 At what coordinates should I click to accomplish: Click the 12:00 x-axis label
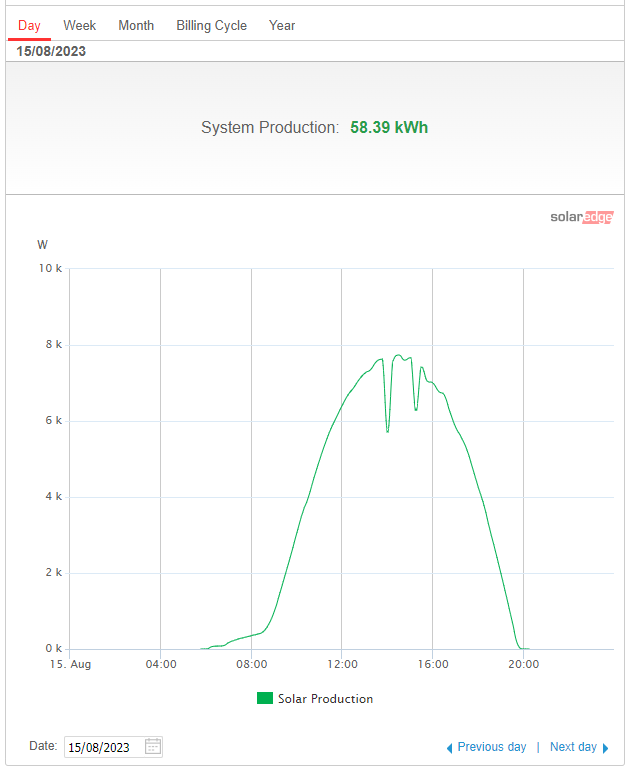point(342,664)
